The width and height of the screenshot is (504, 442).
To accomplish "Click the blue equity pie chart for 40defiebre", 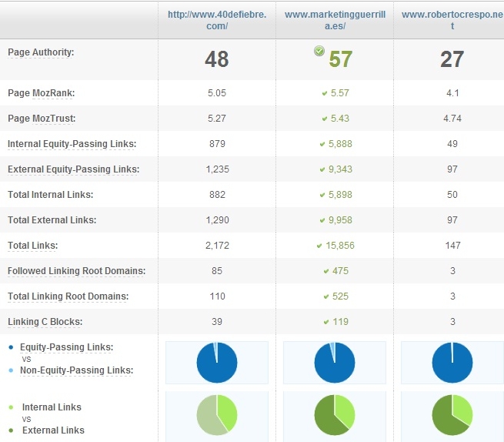I will 217,363.
